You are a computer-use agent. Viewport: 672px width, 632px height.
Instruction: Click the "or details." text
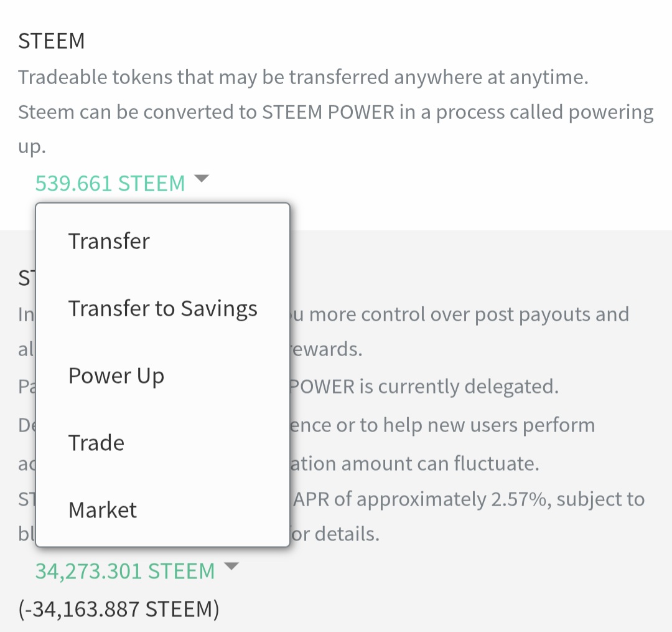click(335, 535)
